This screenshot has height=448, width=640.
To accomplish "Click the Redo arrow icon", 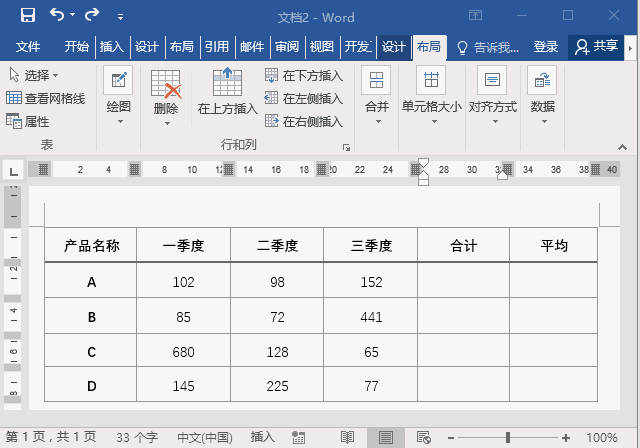I will pyautogui.click(x=92, y=15).
